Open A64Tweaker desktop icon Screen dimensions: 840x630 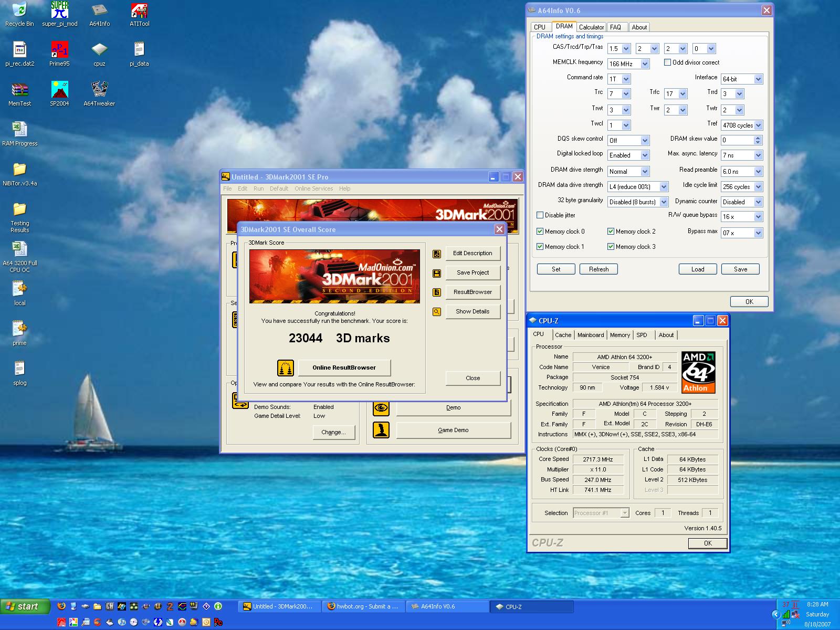99,94
